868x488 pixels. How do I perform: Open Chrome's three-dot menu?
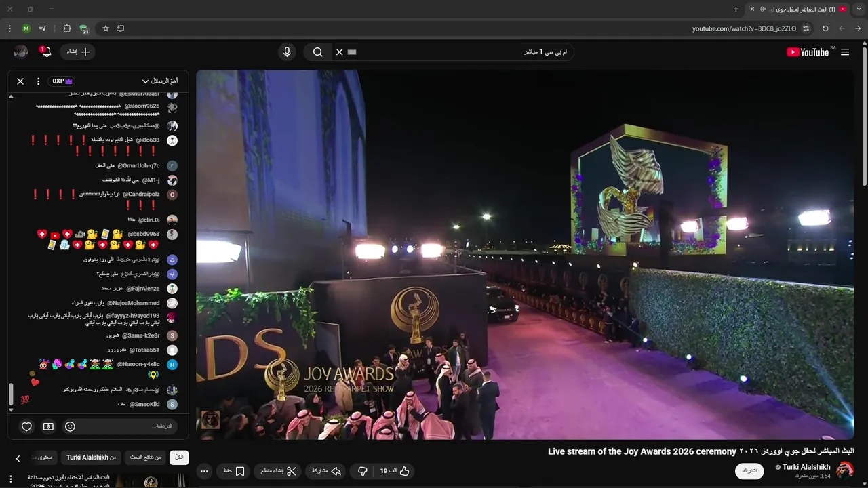pos(9,28)
